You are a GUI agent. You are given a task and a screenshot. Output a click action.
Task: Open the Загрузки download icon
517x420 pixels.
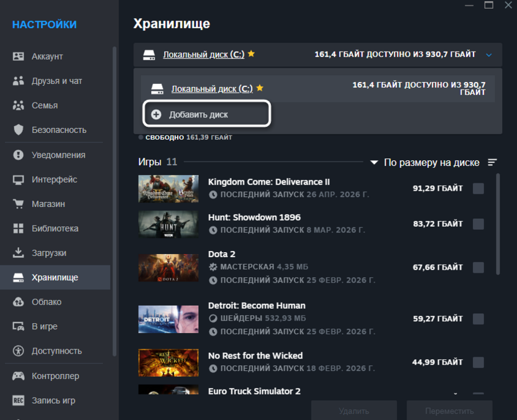click(x=18, y=253)
